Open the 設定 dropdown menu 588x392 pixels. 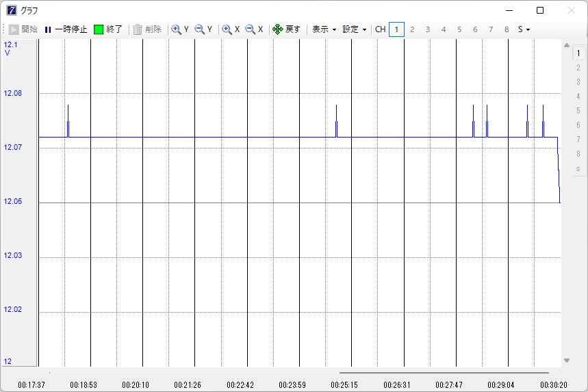coord(355,29)
